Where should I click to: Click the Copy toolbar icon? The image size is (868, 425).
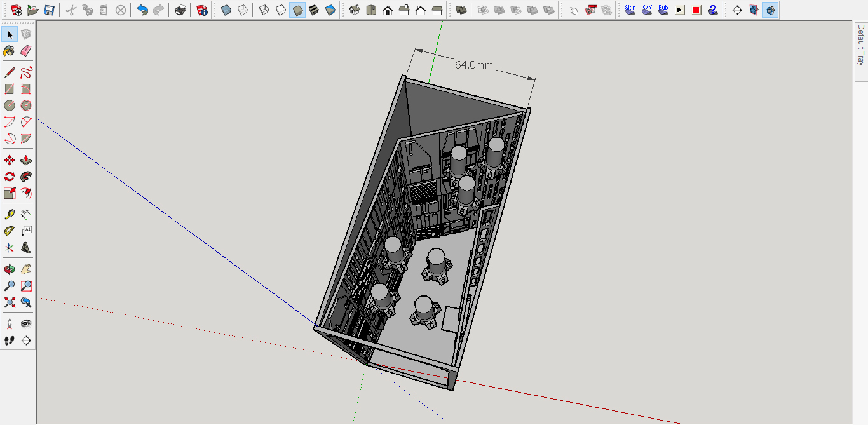(88, 10)
